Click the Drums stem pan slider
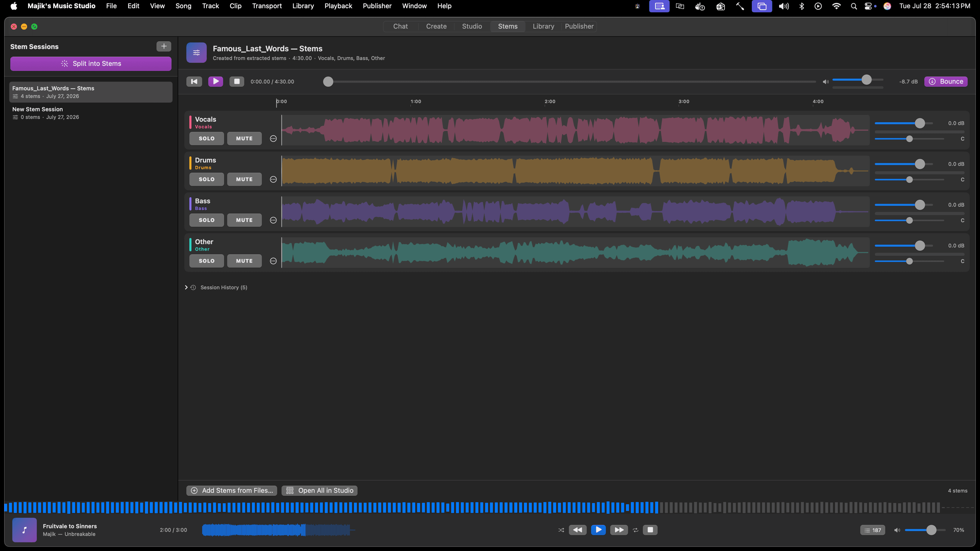The width and height of the screenshot is (980, 551). [909, 180]
